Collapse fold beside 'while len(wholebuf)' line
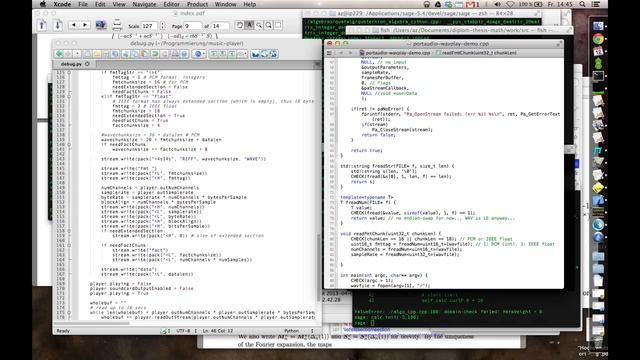This screenshot has width=640, height=360. tap(69, 313)
